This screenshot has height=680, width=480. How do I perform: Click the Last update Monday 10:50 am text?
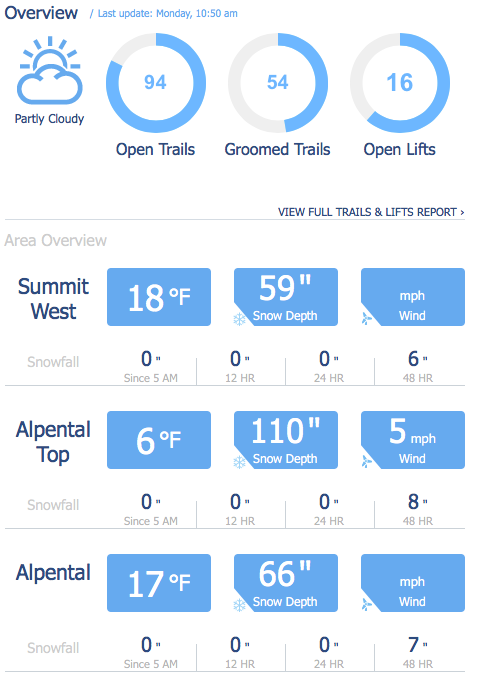click(x=167, y=13)
